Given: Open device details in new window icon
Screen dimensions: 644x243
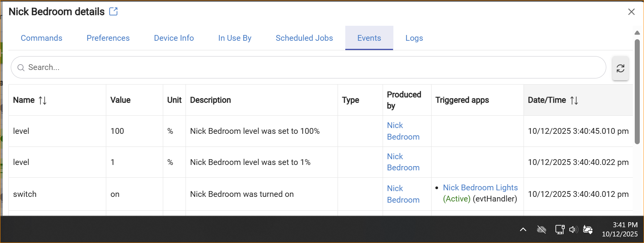Looking at the screenshot, I should [x=113, y=12].
